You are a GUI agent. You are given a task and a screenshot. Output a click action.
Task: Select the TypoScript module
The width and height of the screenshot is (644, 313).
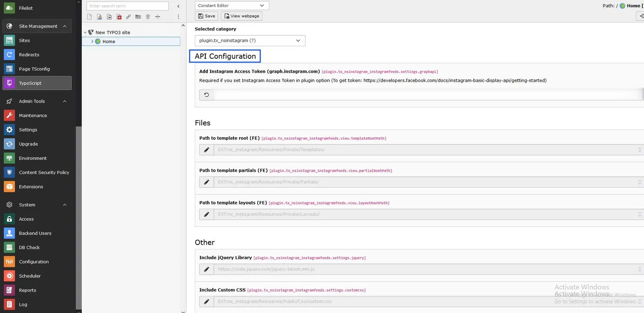click(x=37, y=83)
